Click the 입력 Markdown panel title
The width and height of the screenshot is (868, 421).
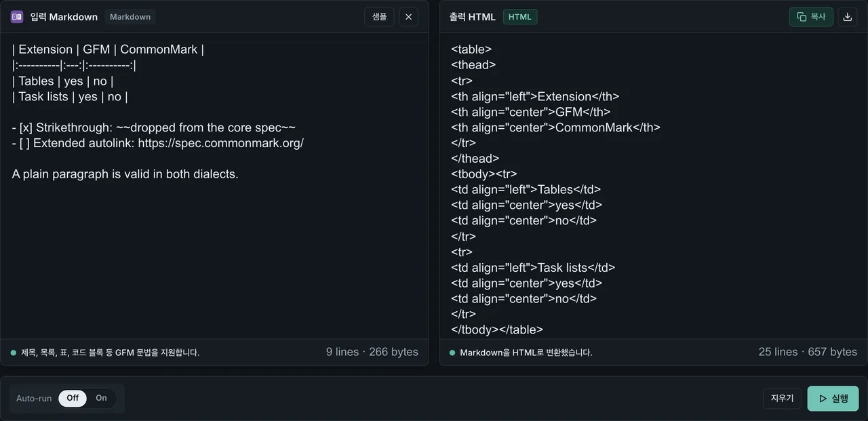(x=64, y=17)
